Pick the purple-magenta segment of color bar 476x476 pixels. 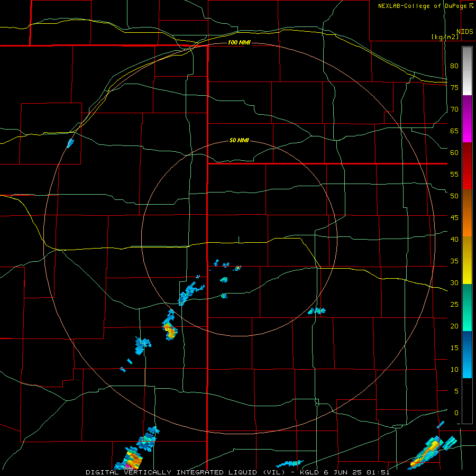[x=467, y=119]
